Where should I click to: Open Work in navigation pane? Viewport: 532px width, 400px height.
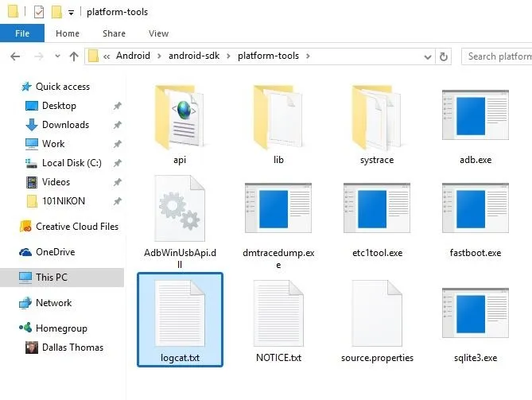pos(53,144)
